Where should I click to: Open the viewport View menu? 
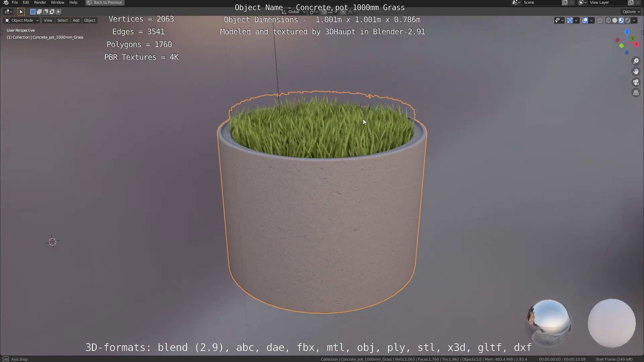[x=48, y=20]
